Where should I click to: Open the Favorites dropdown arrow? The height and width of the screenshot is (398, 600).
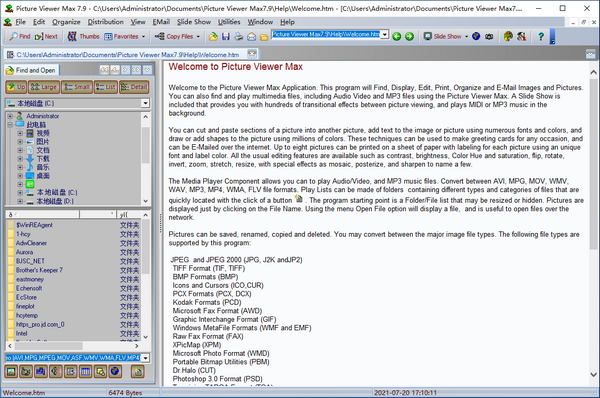click(143, 37)
